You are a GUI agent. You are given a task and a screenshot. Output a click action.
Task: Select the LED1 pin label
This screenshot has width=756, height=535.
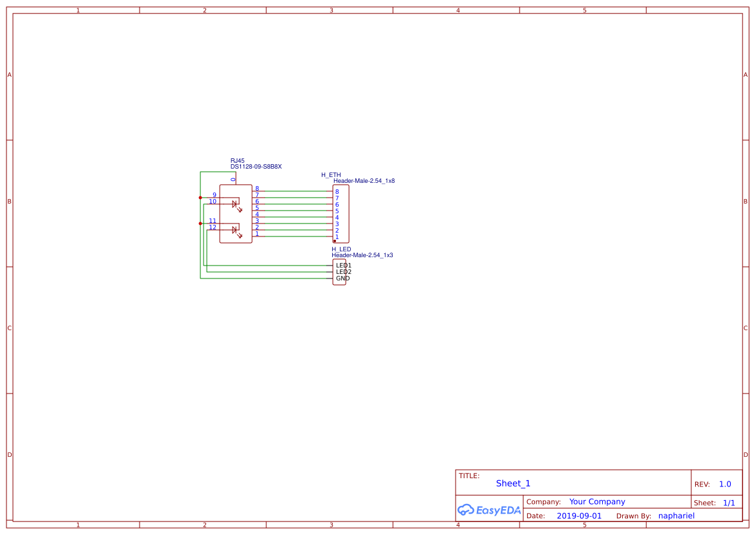(342, 266)
